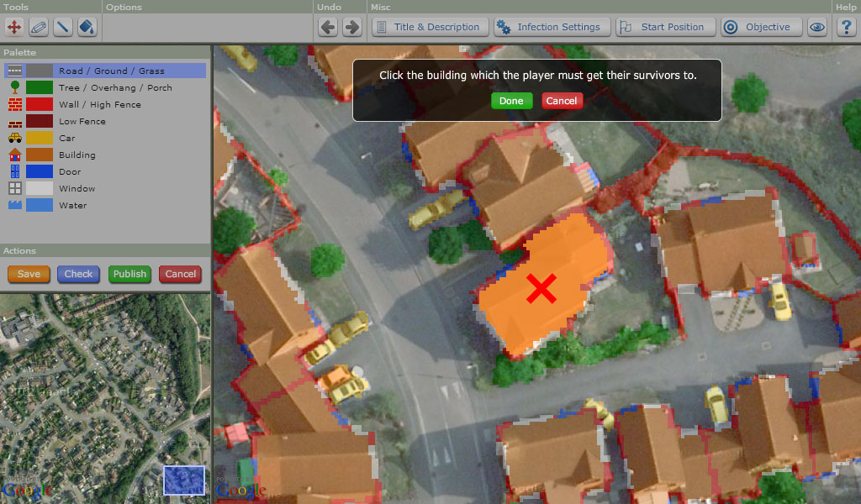This screenshot has width=861, height=504.
Task: Click the brick wall icon
Action: point(15,104)
